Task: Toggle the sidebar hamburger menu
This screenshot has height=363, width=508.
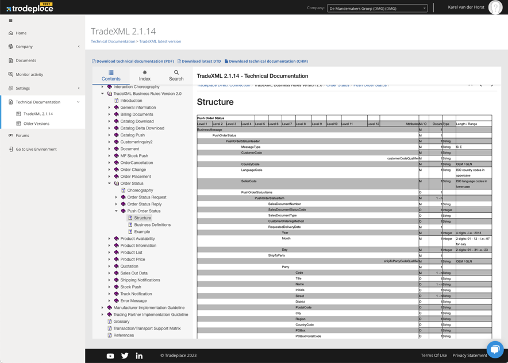Action: 11,21
